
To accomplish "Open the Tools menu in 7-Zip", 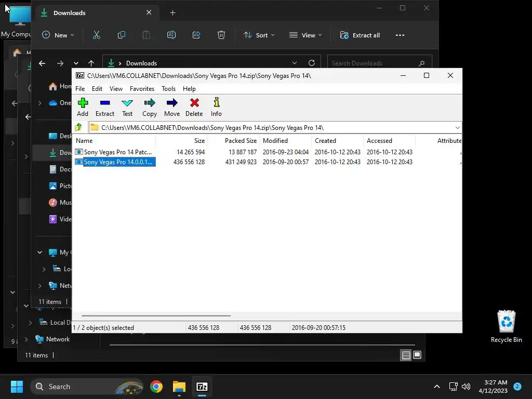I will 169,88.
